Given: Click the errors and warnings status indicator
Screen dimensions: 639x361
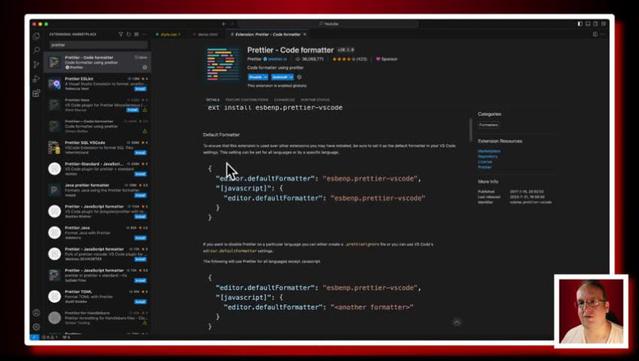Looking at the screenshot, I should click(x=49, y=337).
